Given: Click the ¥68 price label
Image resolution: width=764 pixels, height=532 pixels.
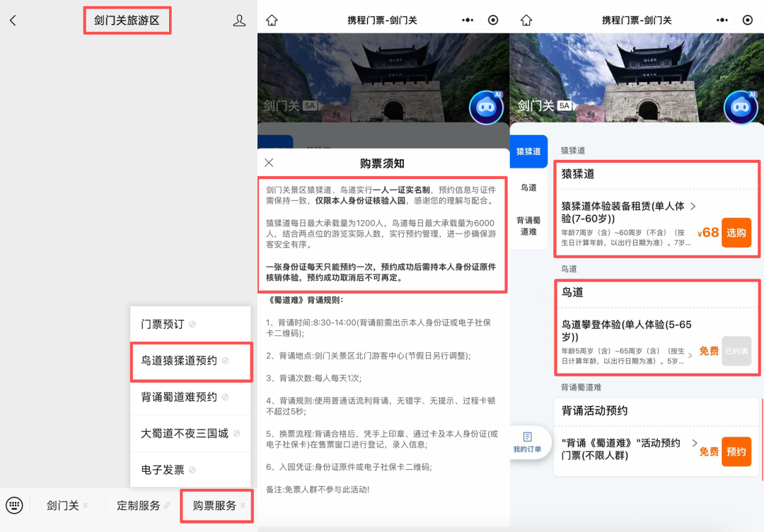Looking at the screenshot, I should [708, 233].
